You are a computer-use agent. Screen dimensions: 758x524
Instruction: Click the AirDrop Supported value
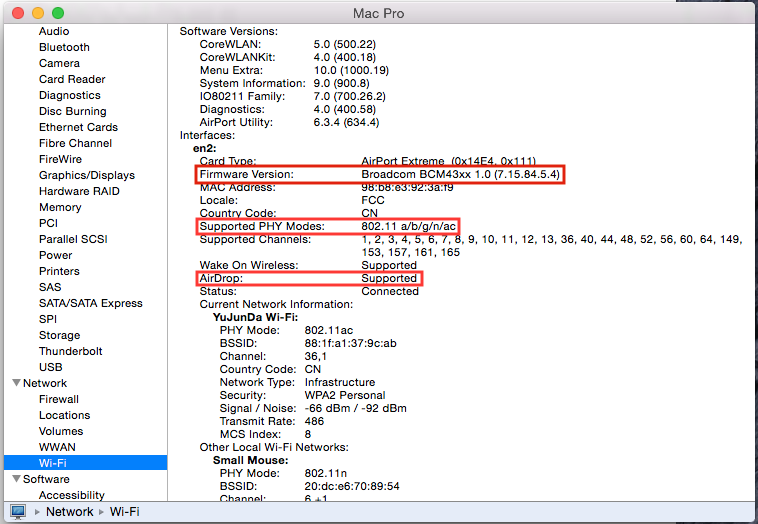click(389, 278)
